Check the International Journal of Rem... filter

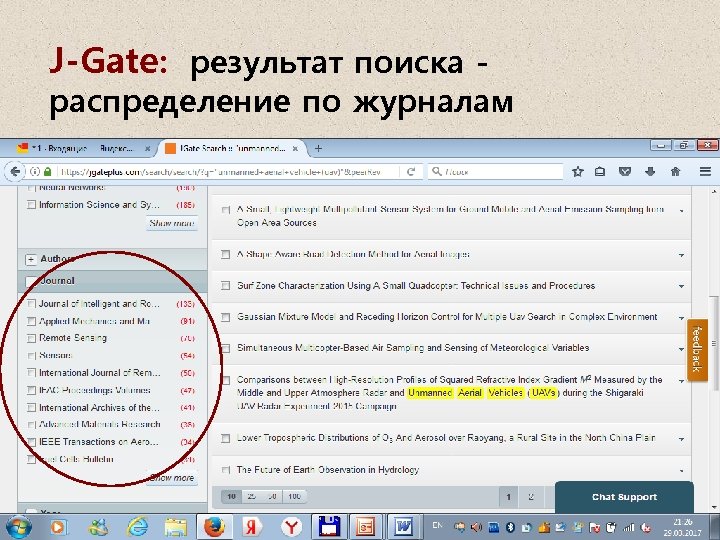click(31, 373)
